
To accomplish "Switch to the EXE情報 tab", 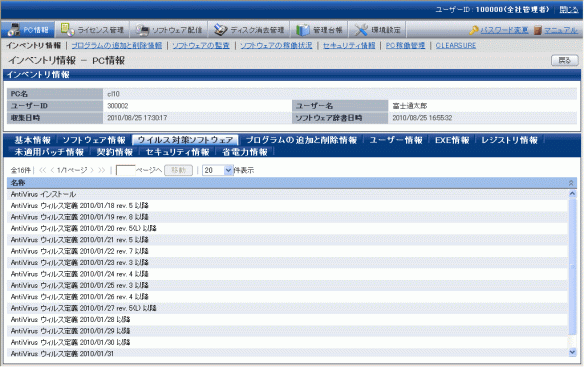I will [452, 140].
